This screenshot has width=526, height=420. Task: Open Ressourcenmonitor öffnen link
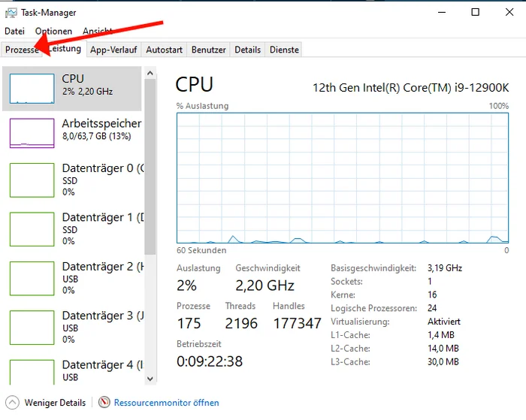pyautogui.click(x=166, y=403)
